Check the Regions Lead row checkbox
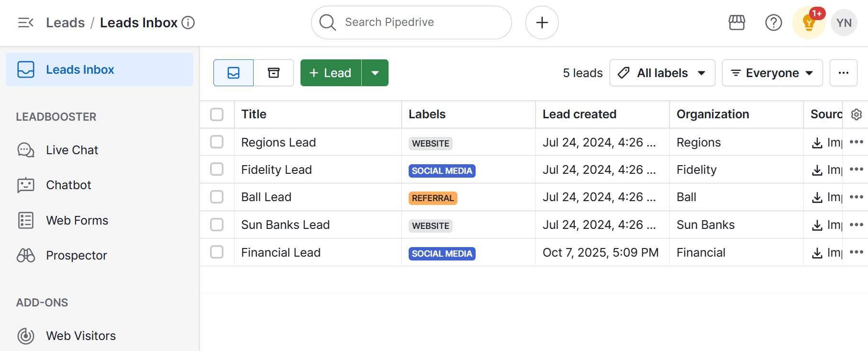This screenshot has width=868, height=351. point(217,142)
